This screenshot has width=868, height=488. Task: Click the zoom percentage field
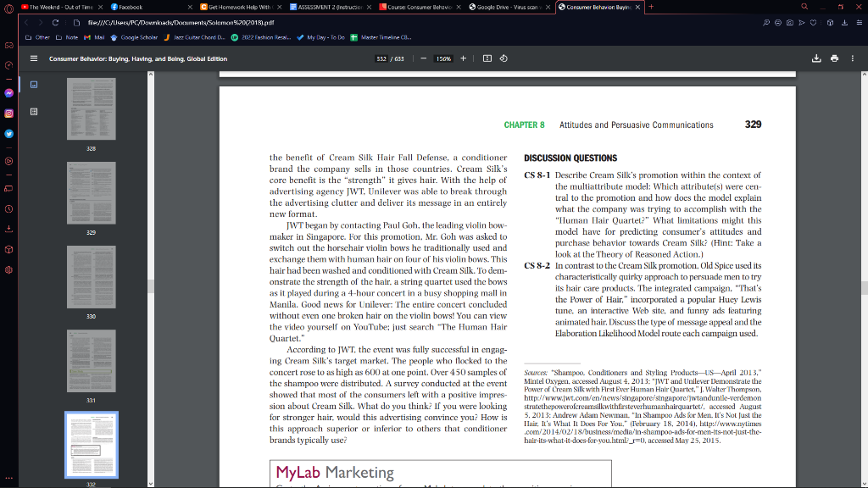coord(442,58)
